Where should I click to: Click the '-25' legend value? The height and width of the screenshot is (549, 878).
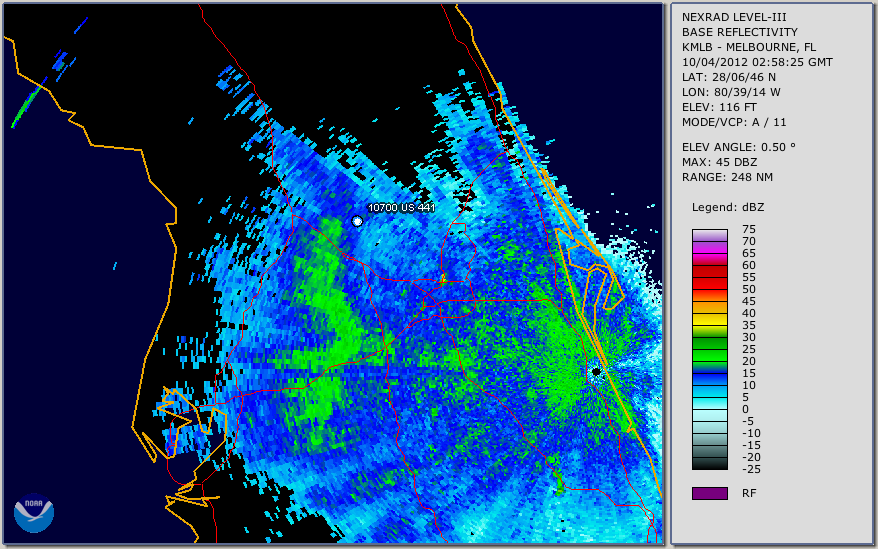point(751,469)
